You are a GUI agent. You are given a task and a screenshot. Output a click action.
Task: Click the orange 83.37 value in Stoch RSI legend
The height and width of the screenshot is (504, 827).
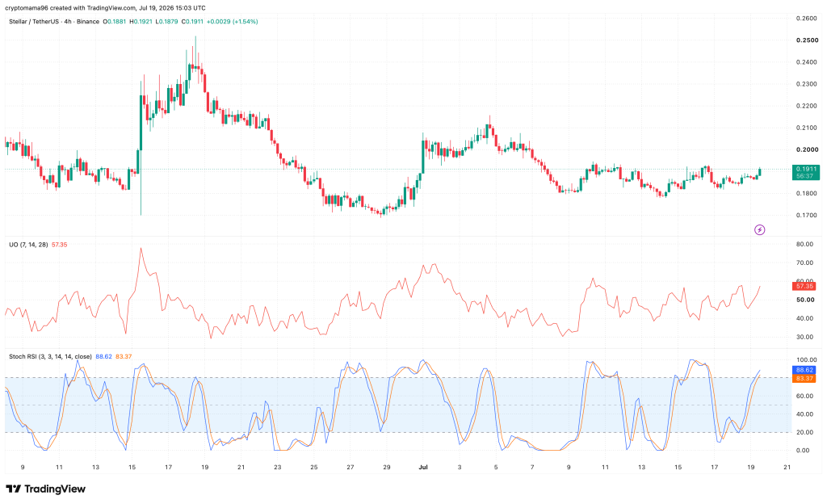(x=124, y=357)
